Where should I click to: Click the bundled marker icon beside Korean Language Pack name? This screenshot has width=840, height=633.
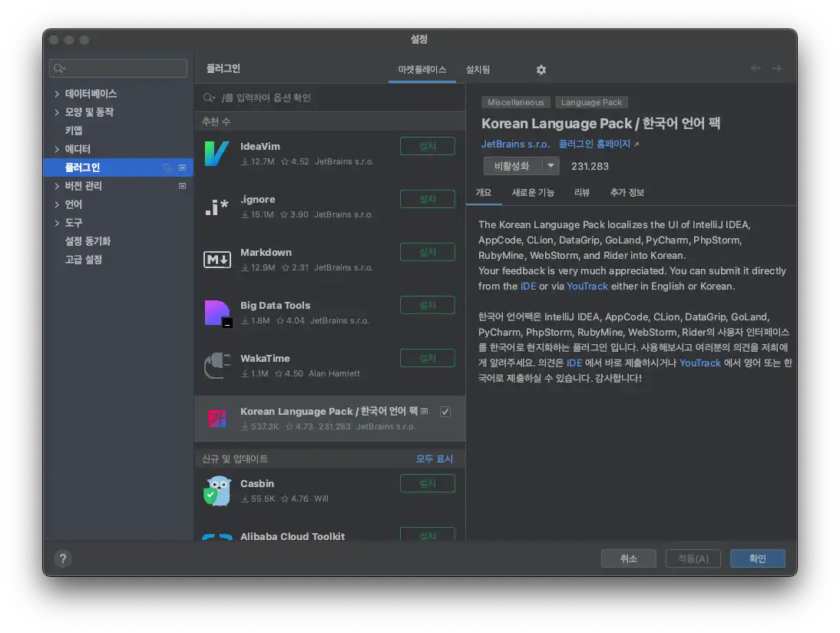coord(425,411)
